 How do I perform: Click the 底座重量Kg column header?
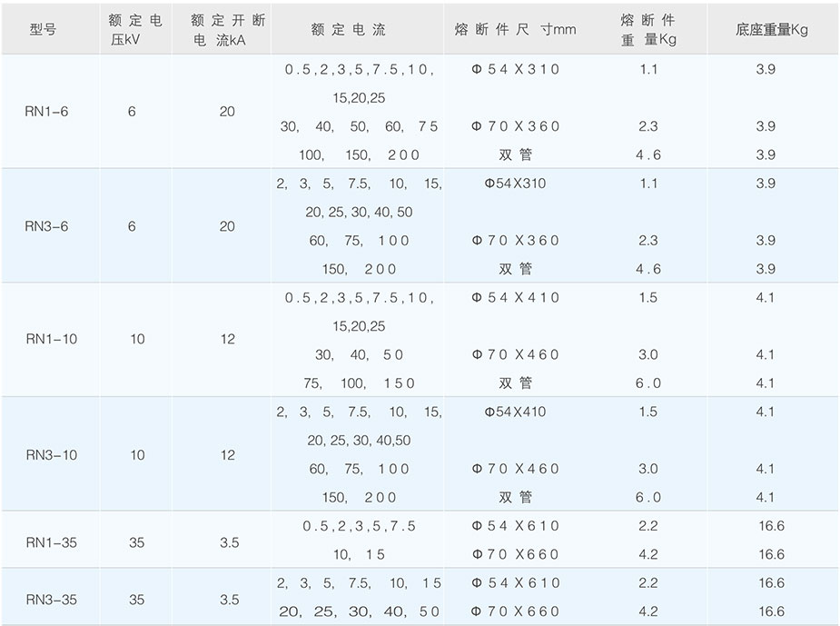click(x=771, y=29)
